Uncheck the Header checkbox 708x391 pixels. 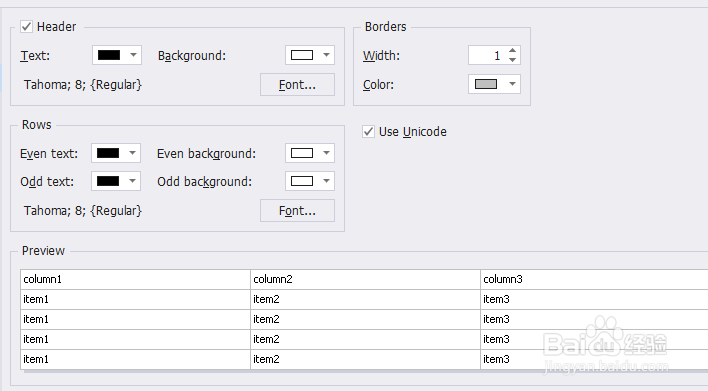coord(26,27)
